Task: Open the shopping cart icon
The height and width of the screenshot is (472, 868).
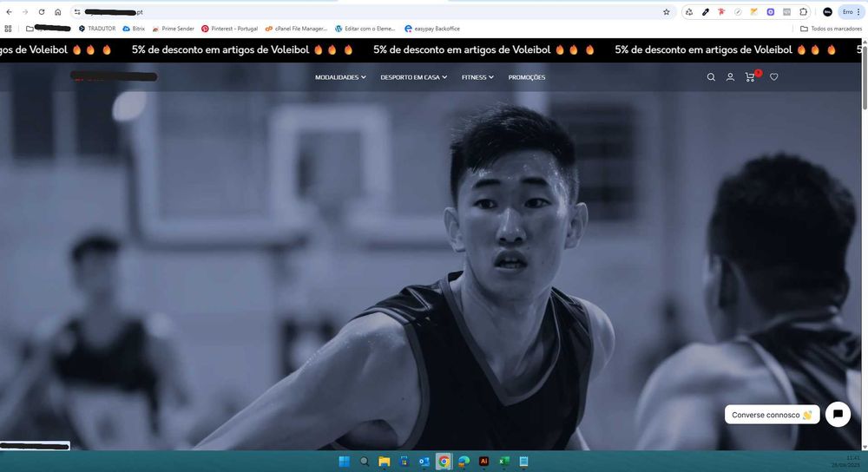Action: click(x=750, y=77)
